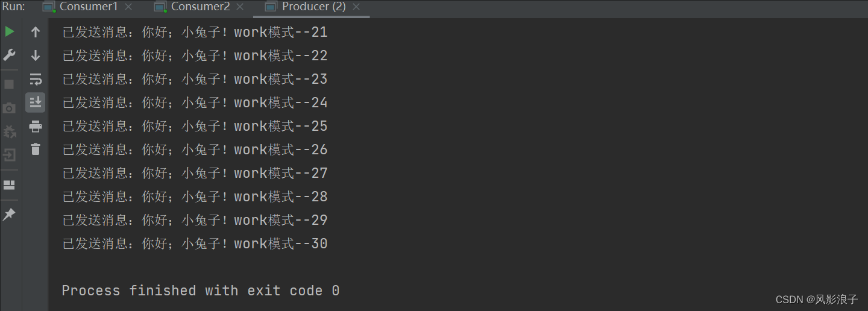Toggle the pin tab icon

(10, 215)
